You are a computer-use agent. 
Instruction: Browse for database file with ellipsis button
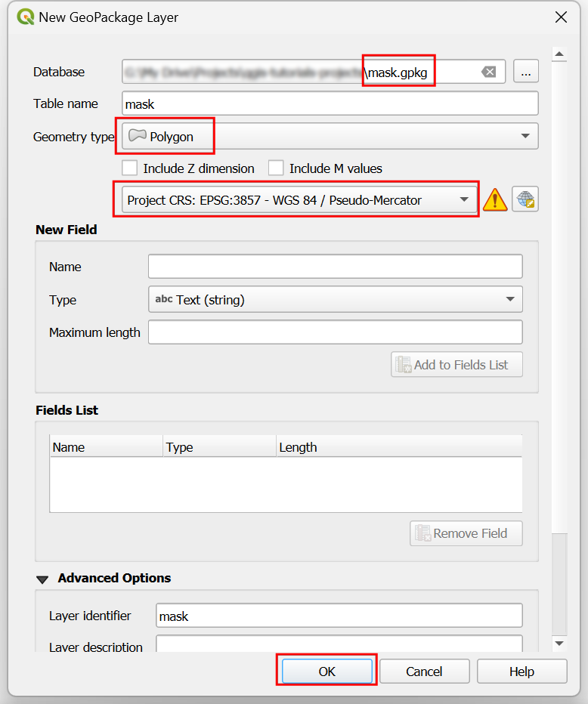click(526, 72)
